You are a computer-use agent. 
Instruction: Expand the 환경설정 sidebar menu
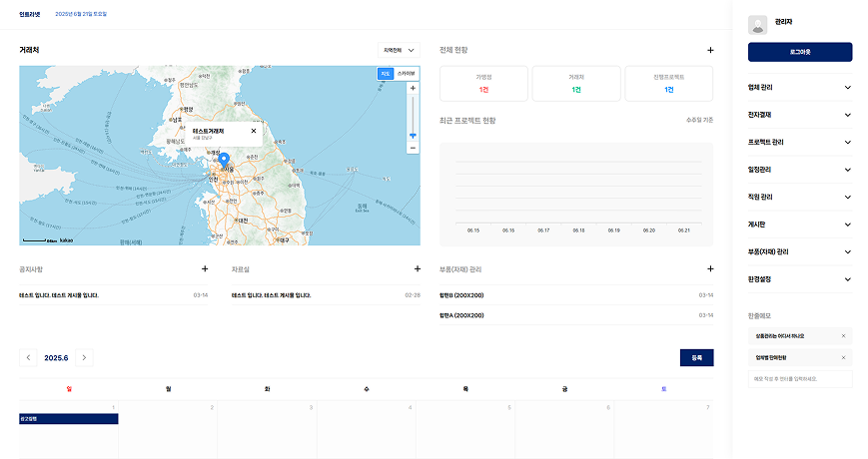pos(800,279)
